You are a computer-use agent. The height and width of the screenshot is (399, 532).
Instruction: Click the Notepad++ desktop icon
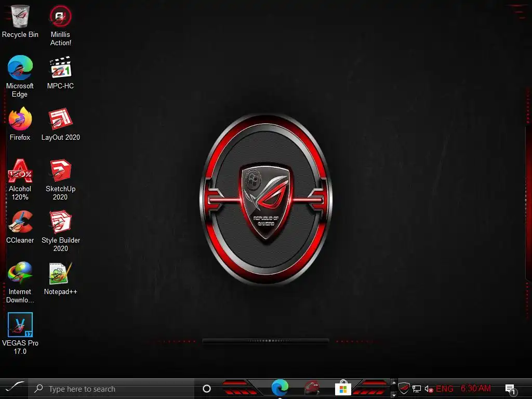click(x=60, y=278)
